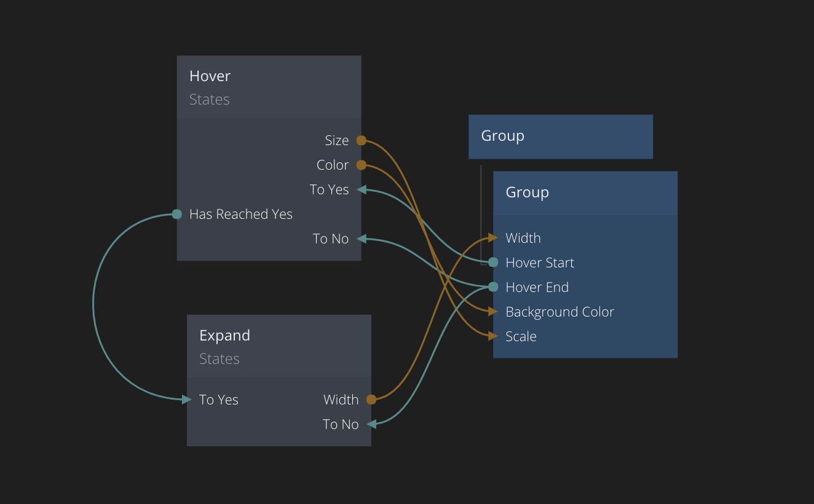Click the Hover Start port dot
814x504 pixels.
click(493, 262)
